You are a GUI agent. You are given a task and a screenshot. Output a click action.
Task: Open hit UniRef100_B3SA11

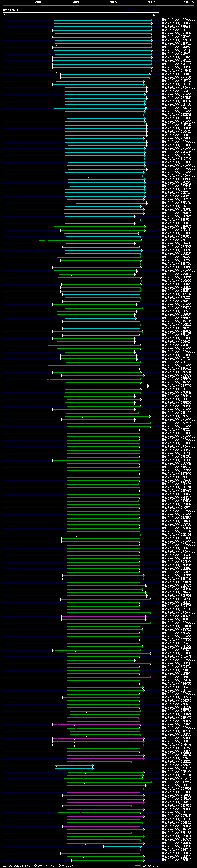(177, 135)
